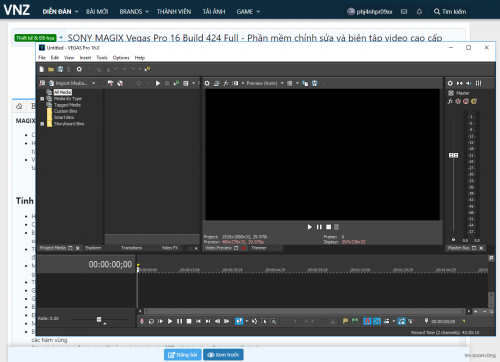Open Bài mới link in VNZ nav
Screen dimensions: 500x362
point(97,12)
